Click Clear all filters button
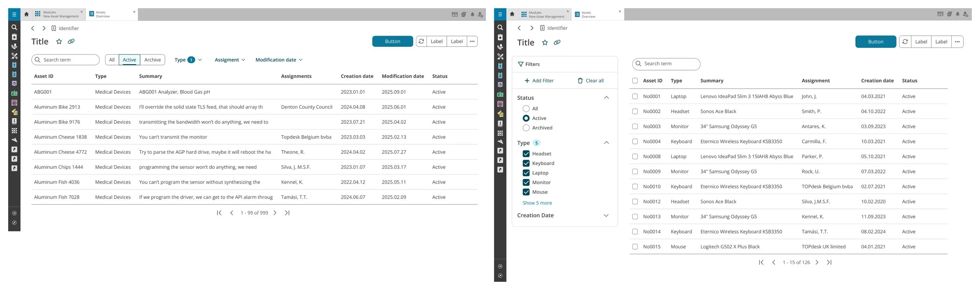Screen dimensions: 980x290 tap(590, 81)
